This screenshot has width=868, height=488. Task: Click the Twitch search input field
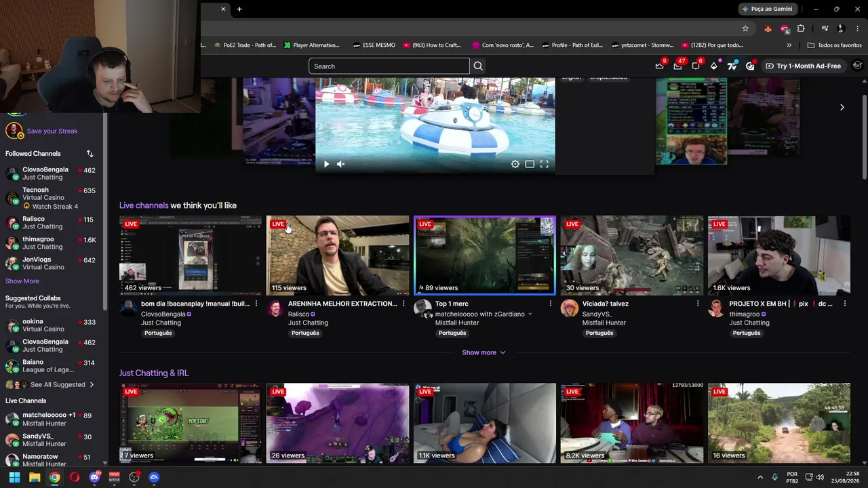click(389, 66)
